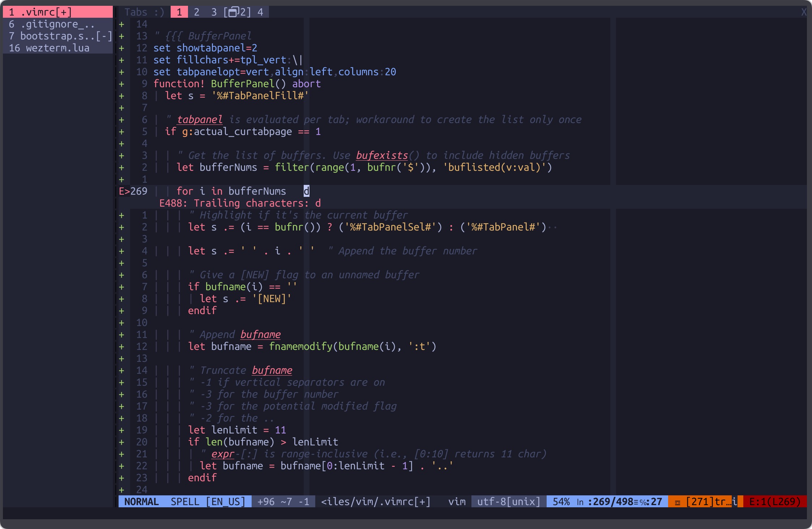Viewport: 812px width, 529px height.
Task: Click the line with '%#TabPanelSel#'
Action: click(367, 227)
